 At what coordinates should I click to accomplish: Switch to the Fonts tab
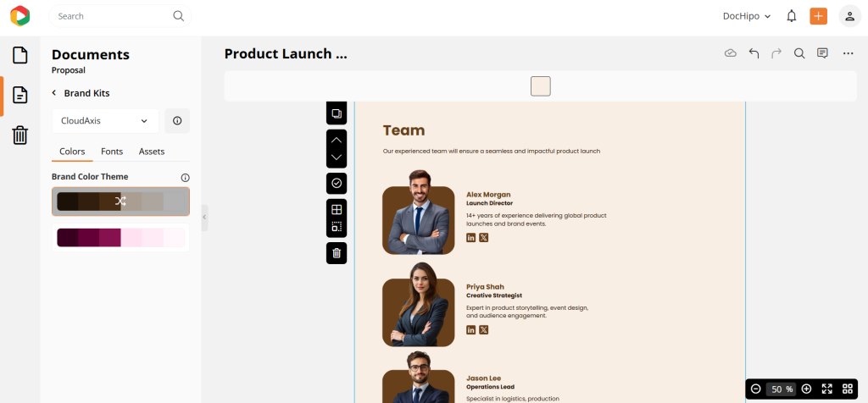coord(112,152)
